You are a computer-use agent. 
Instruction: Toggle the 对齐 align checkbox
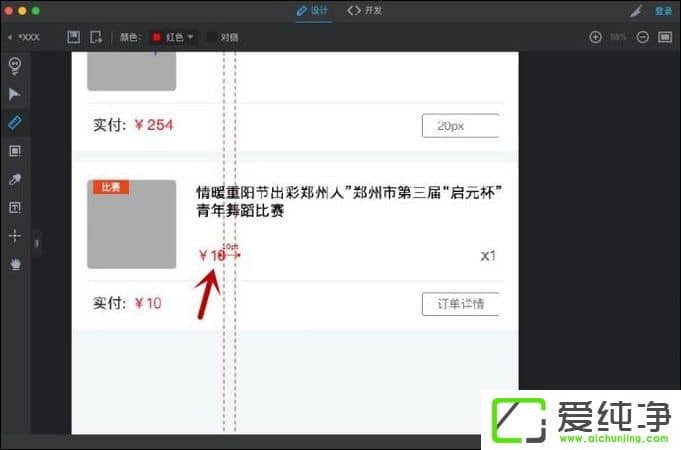[211, 37]
